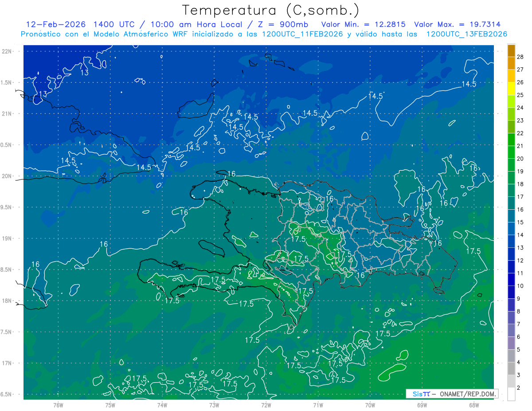Click the "72W" longitude axis label
Image resolution: width=532 pixels, height=411 pixels.
[266, 405]
